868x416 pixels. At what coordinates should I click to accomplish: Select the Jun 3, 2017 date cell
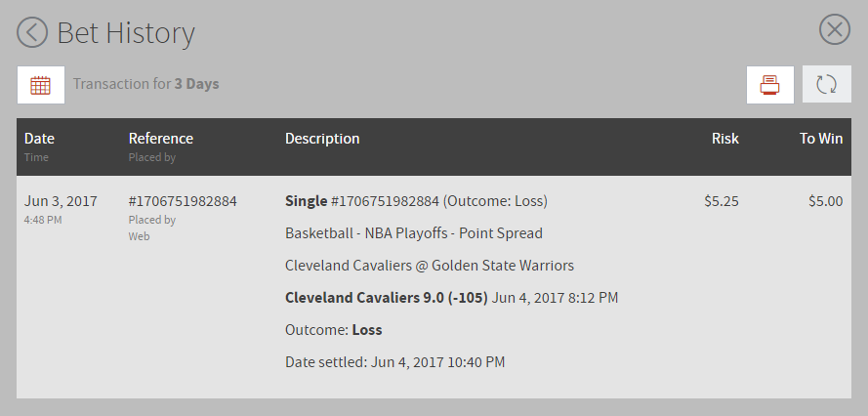[x=61, y=201]
